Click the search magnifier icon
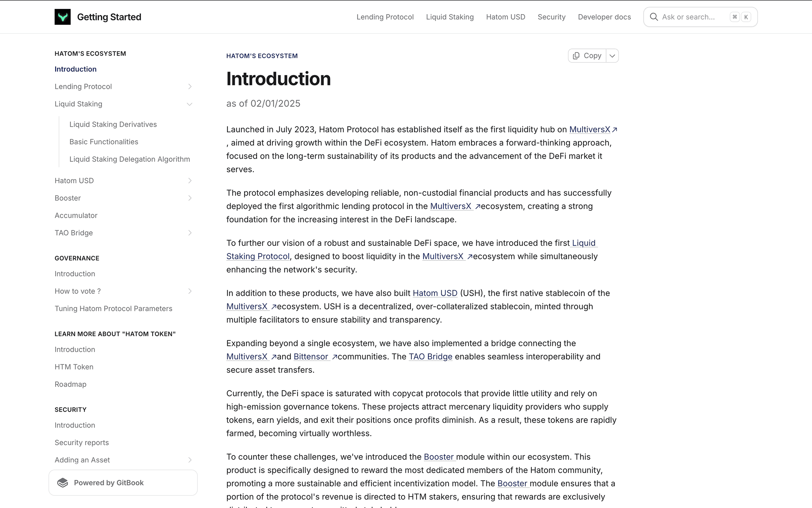 click(x=654, y=17)
